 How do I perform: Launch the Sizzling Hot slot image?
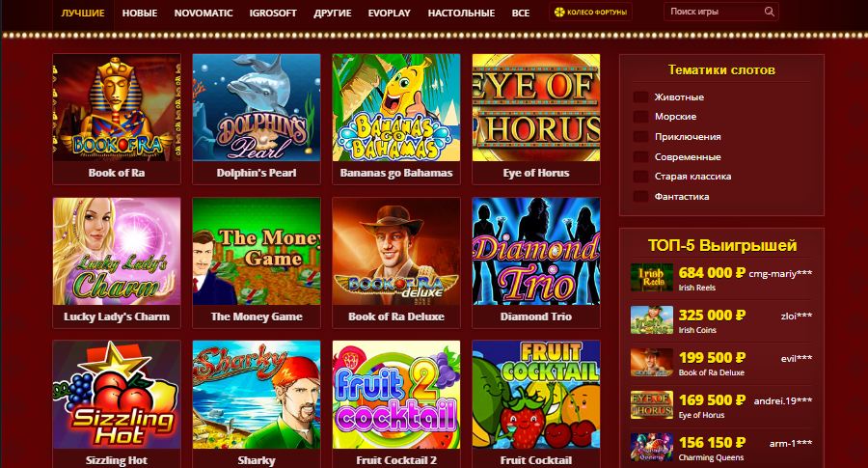(117, 395)
